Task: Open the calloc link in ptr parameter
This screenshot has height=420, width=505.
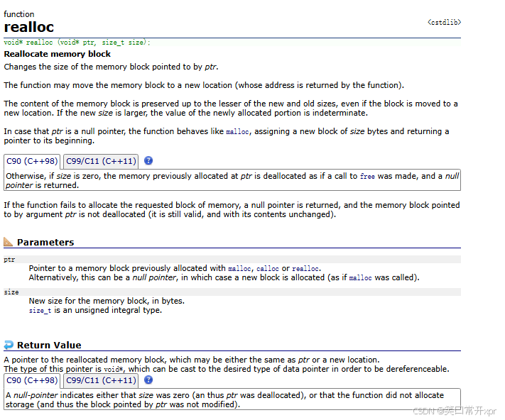Action: click(267, 269)
